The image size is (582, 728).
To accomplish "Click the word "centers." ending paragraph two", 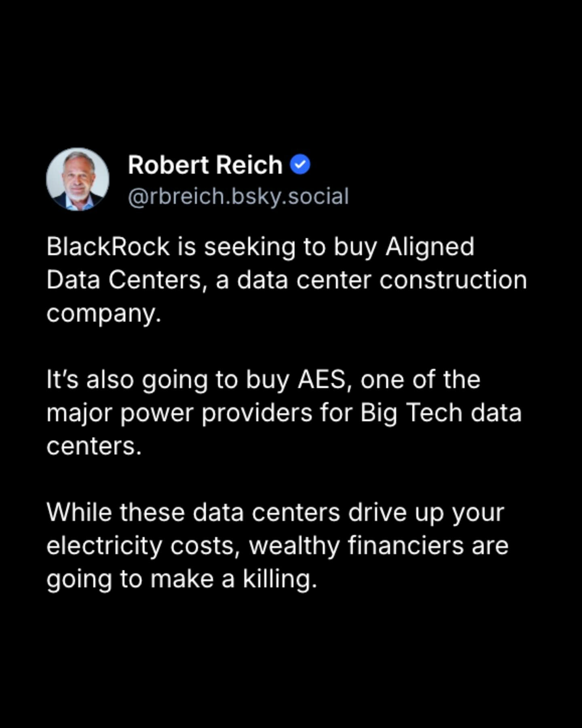I will point(94,446).
